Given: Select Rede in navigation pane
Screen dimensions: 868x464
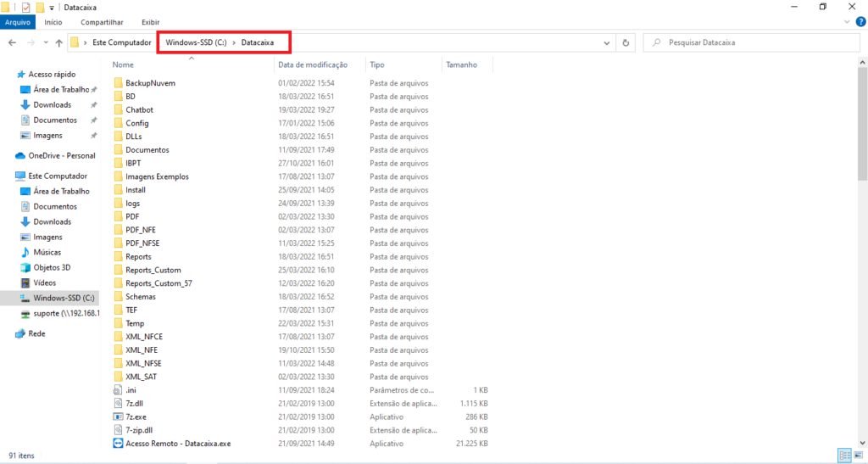Looking at the screenshot, I should point(36,333).
